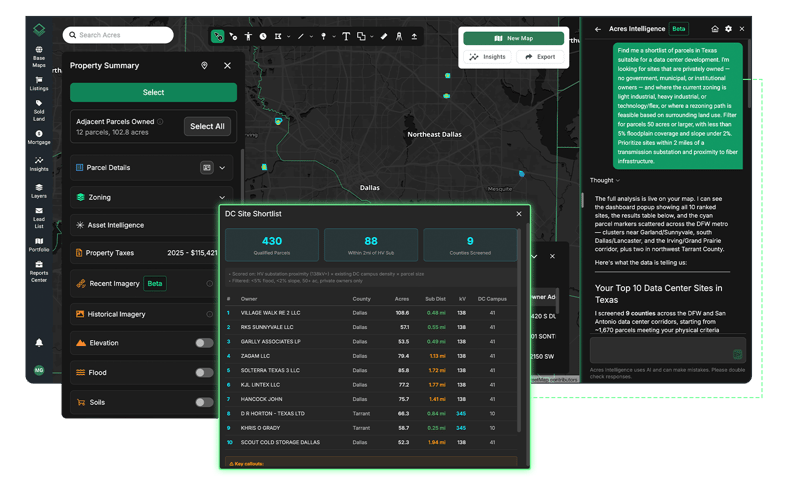Click the Acres logo in the sidebar

pyautogui.click(x=39, y=30)
